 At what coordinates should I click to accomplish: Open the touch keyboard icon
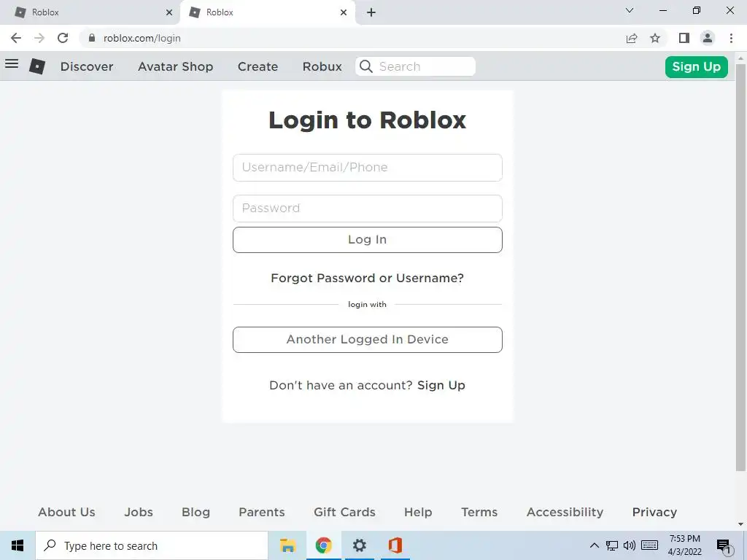click(649, 545)
